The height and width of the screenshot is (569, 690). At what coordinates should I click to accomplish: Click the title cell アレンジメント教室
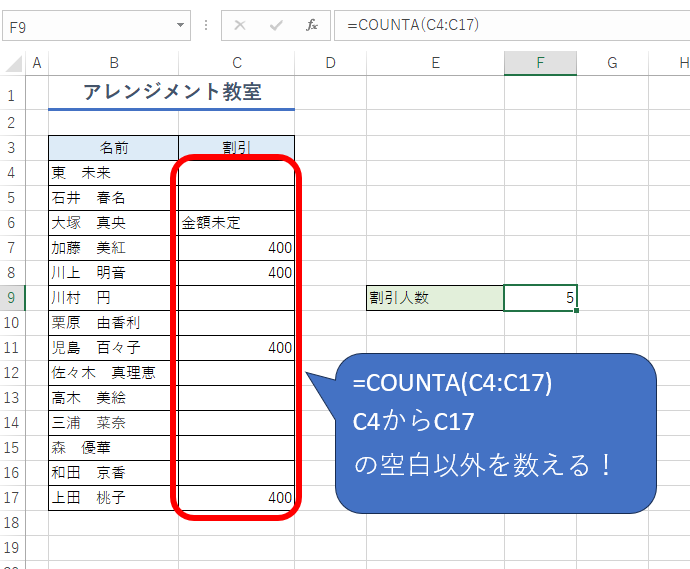click(172, 93)
